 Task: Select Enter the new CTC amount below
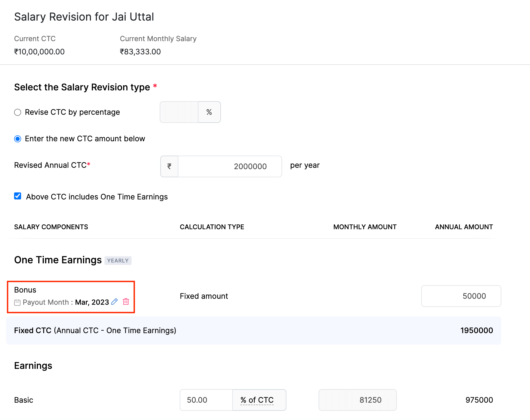18,139
